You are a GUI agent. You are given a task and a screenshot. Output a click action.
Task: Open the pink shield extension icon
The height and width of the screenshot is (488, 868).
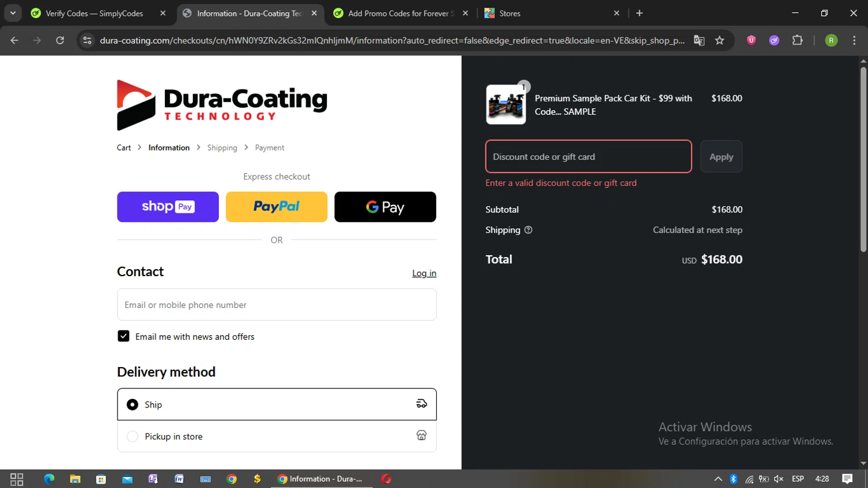coord(751,40)
